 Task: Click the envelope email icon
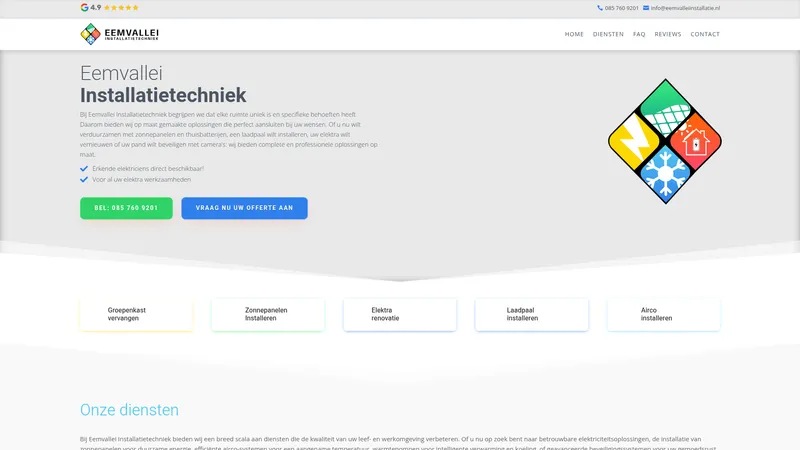click(x=646, y=8)
